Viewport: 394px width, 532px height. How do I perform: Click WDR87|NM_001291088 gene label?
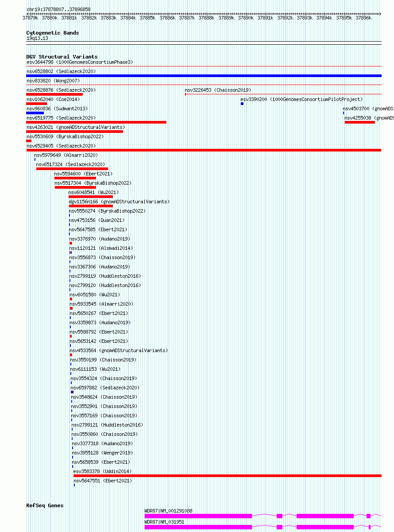coord(168,511)
